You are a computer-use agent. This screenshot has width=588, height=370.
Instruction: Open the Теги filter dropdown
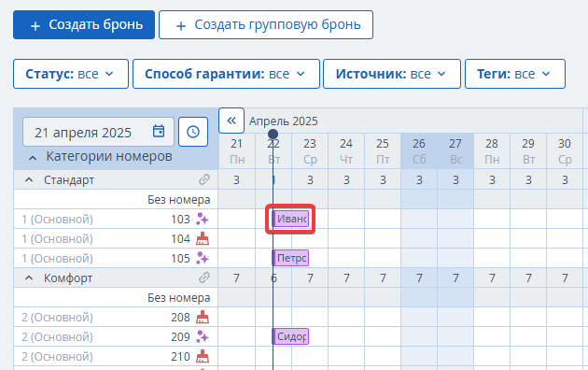(x=515, y=74)
